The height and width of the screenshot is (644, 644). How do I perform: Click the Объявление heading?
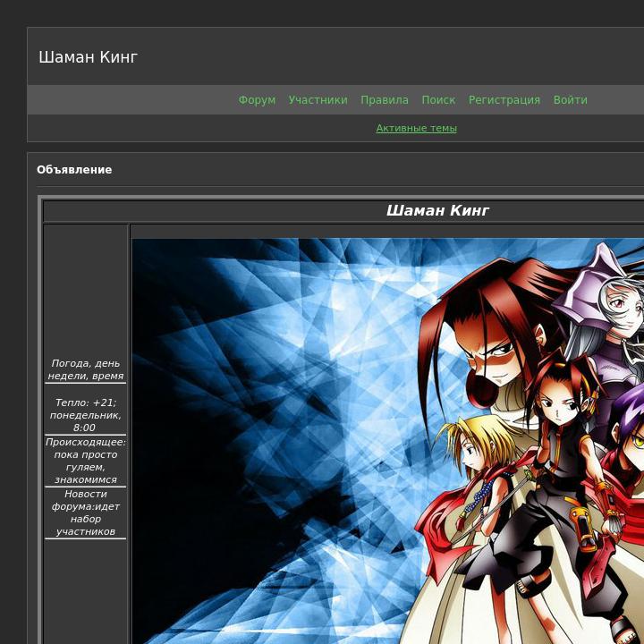(x=74, y=170)
